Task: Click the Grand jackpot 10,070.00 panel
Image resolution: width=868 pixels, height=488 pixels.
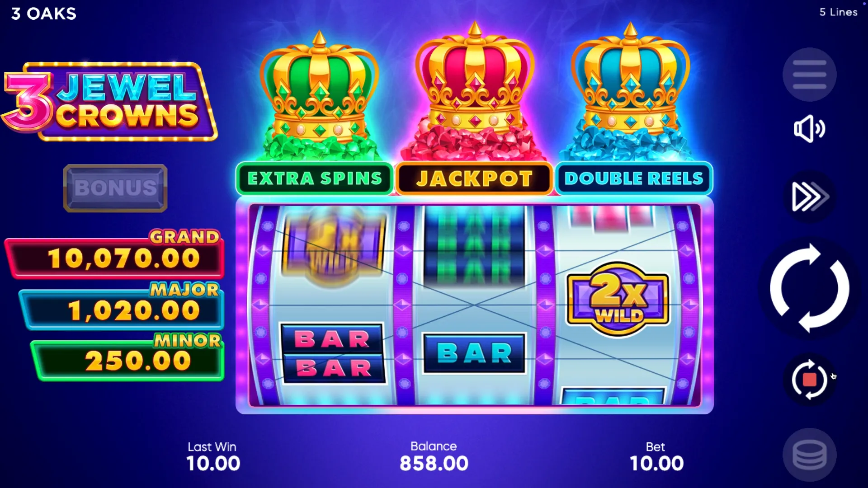Action: click(x=115, y=254)
